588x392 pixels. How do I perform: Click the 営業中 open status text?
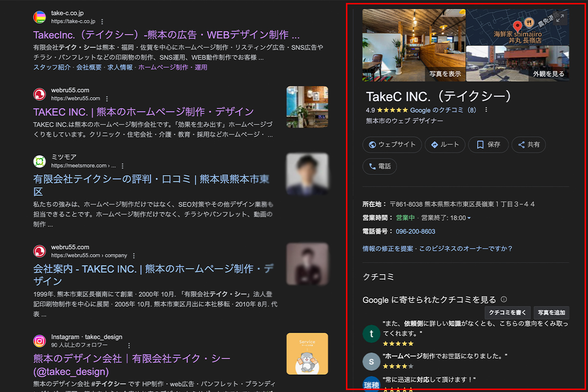(x=405, y=218)
